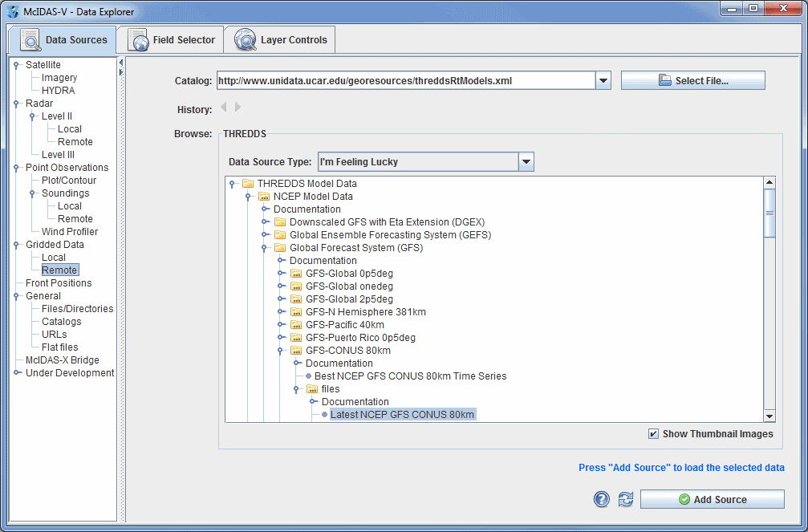Click the GFS-CONUS 80km folder icon
Viewport: 808px width, 532px height.
click(296, 351)
